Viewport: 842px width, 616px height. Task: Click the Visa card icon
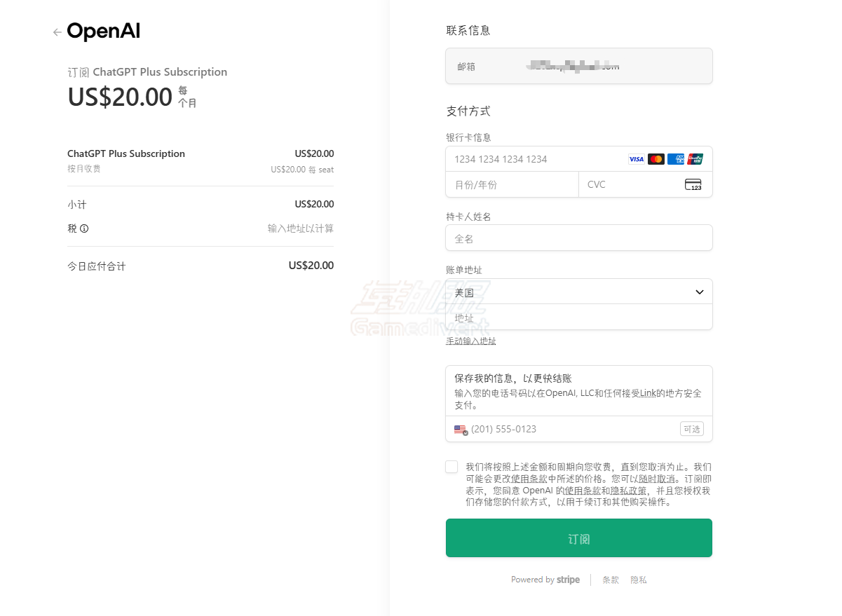click(636, 159)
